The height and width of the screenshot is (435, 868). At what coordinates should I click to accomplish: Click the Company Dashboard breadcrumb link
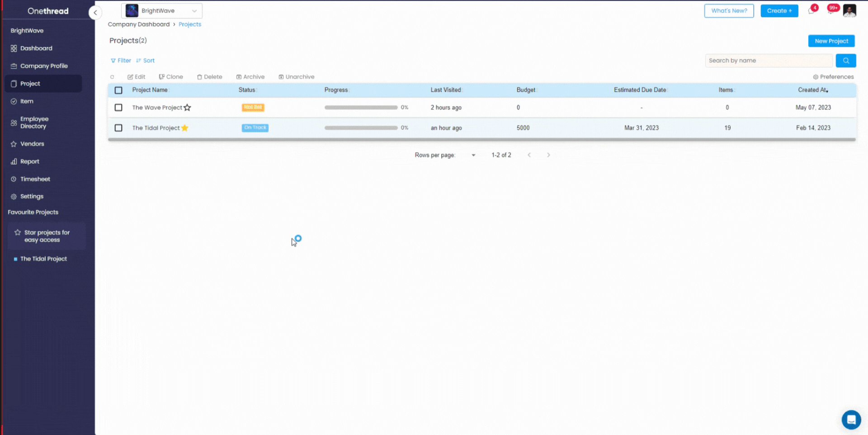[139, 24]
